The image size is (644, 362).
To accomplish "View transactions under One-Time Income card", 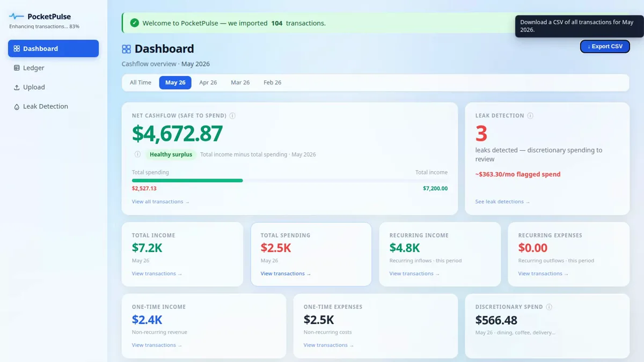I will (157, 345).
